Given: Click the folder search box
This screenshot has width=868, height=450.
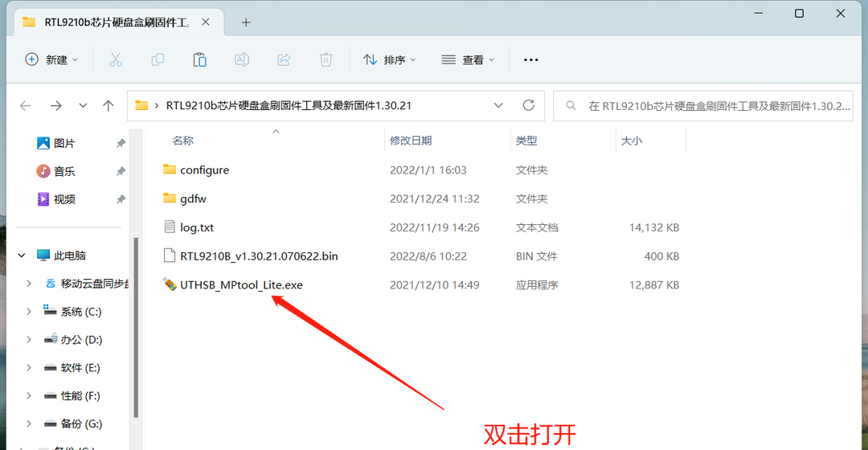Looking at the screenshot, I should [703, 106].
